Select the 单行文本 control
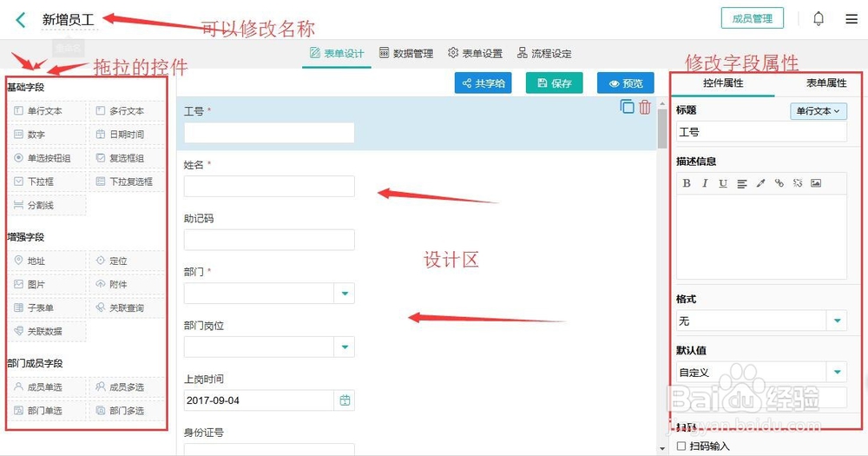868x456 pixels. coord(47,111)
